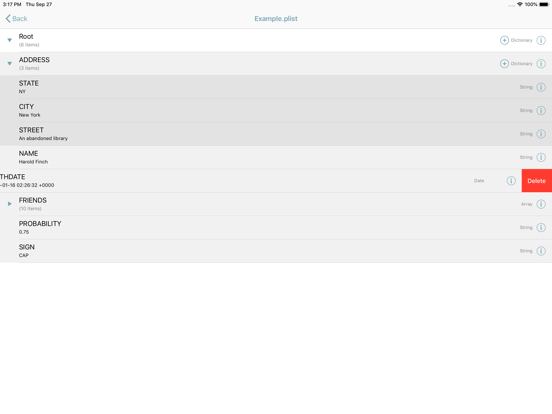Select the STATE key label
The image size is (552, 414).
[x=29, y=83]
